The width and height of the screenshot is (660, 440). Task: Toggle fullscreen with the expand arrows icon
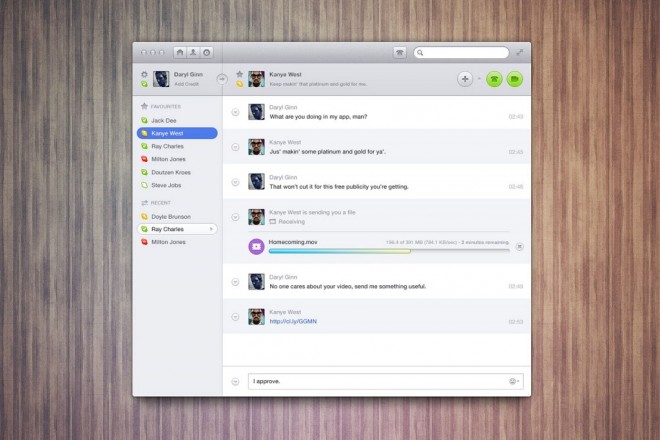coord(520,52)
